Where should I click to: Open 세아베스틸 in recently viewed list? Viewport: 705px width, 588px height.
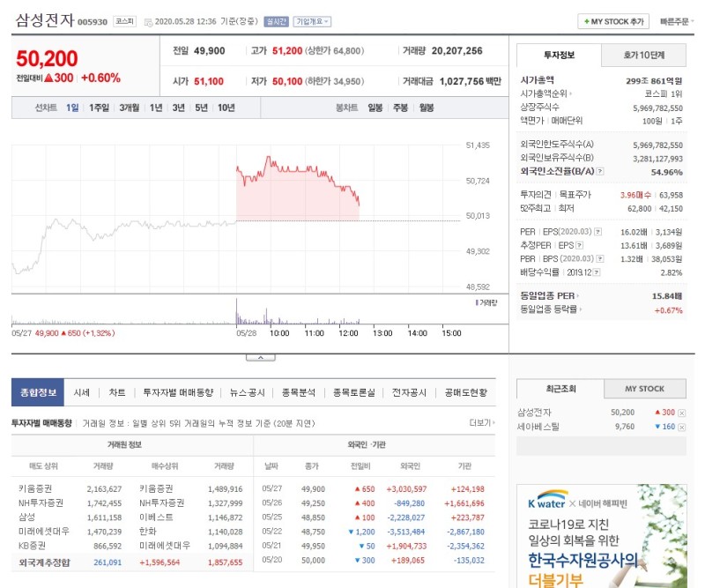pyautogui.click(x=538, y=427)
